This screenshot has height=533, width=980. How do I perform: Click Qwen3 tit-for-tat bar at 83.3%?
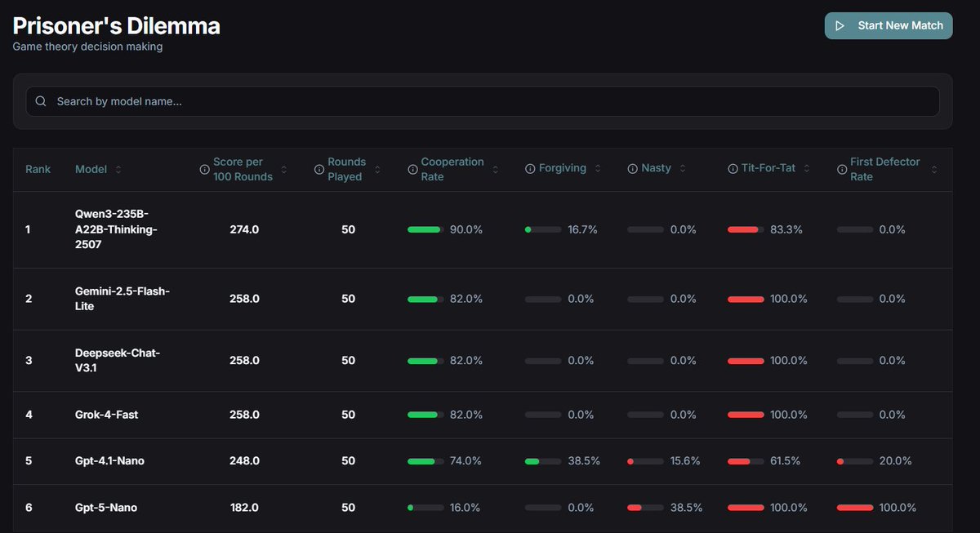pyautogui.click(x=746, y=230)
